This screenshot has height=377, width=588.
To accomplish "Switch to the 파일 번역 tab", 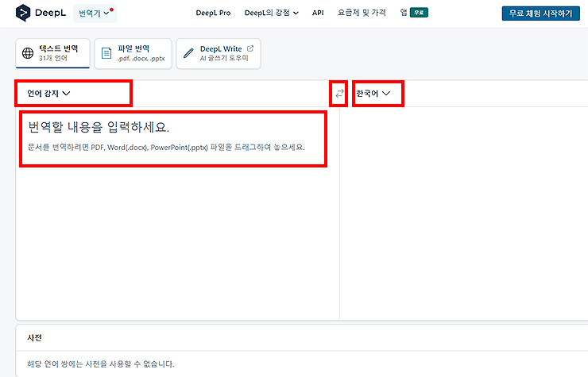I will (x=133, y=53).
